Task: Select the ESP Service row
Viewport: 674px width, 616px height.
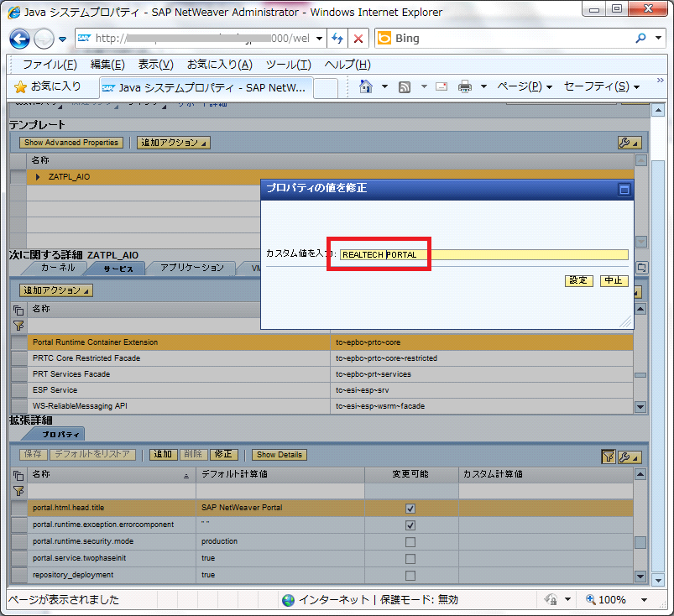Action: (x=330, y=390)
